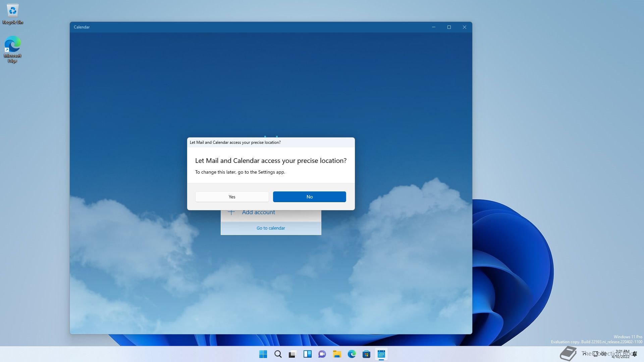Maximize the Calendar window

449,27
